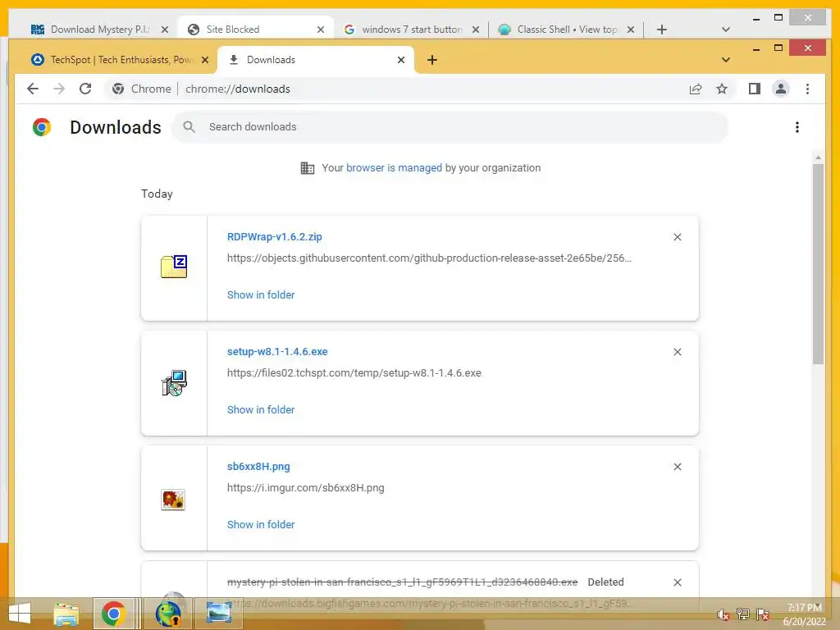Reload the Downloads page
The width and height of the screenshot is (840, 630).
click(x=85, y=89)
